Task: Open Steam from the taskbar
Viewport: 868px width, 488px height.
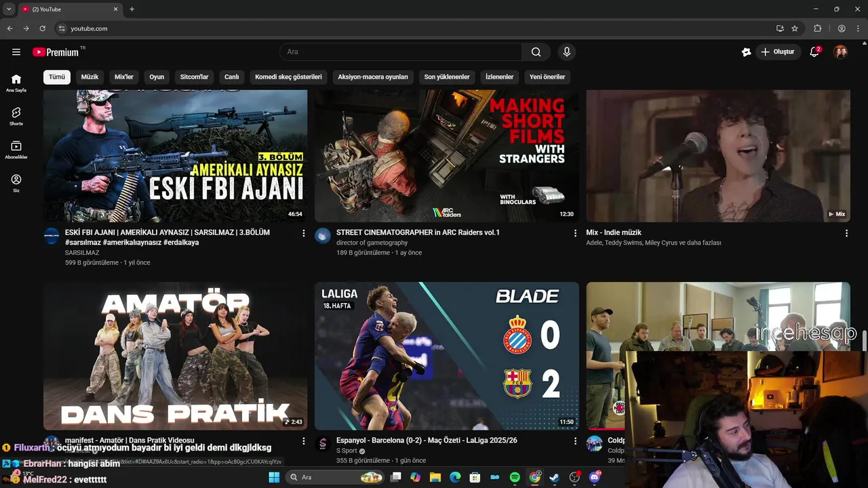Action: [x=555, y=477]
